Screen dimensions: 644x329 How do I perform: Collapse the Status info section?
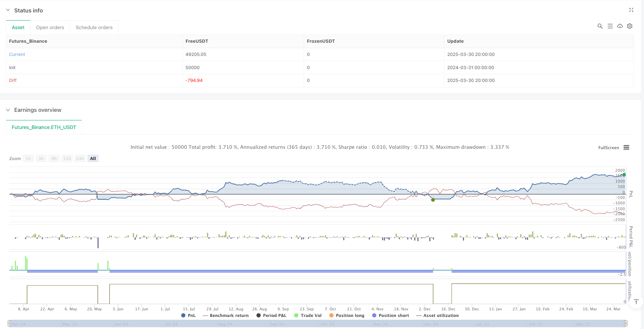pyautogui.click(x=8, y=10)
